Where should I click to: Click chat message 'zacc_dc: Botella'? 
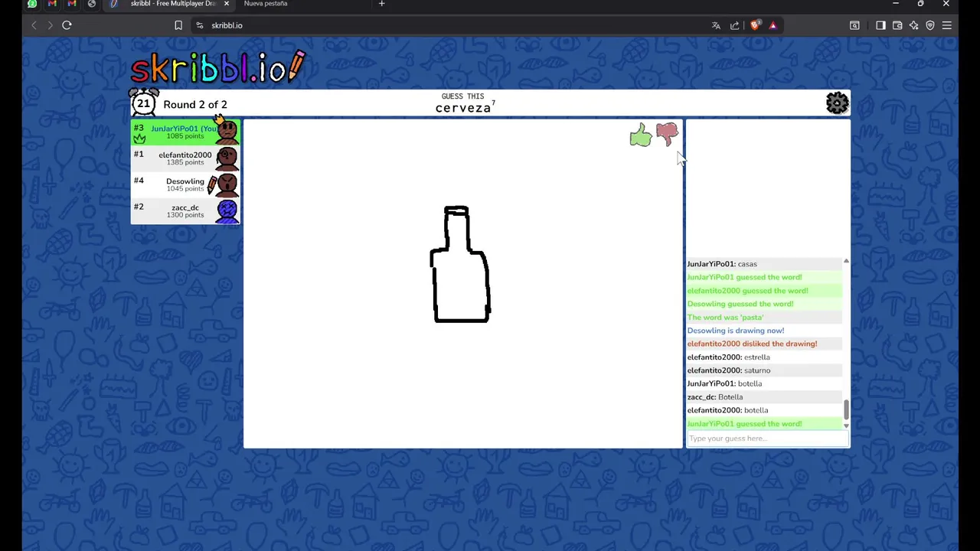pyautogui.click(x=714, y=397)
